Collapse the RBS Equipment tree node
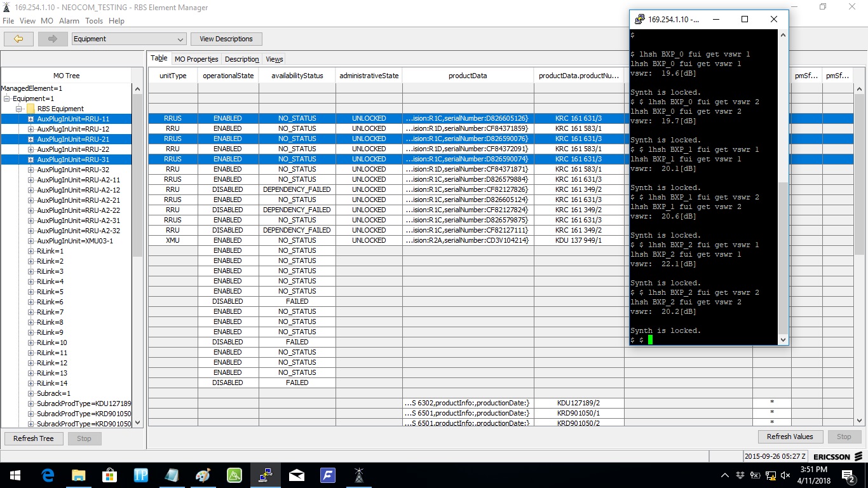Viewport: 868px width, 488px height. pos(19,109)
